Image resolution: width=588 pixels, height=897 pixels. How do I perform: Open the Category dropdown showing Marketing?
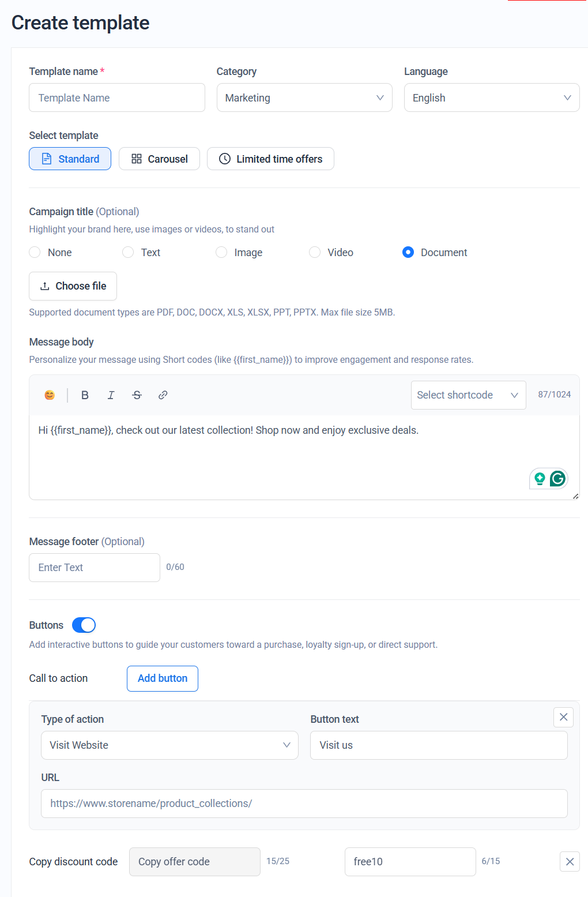click(x=304, y=98)
